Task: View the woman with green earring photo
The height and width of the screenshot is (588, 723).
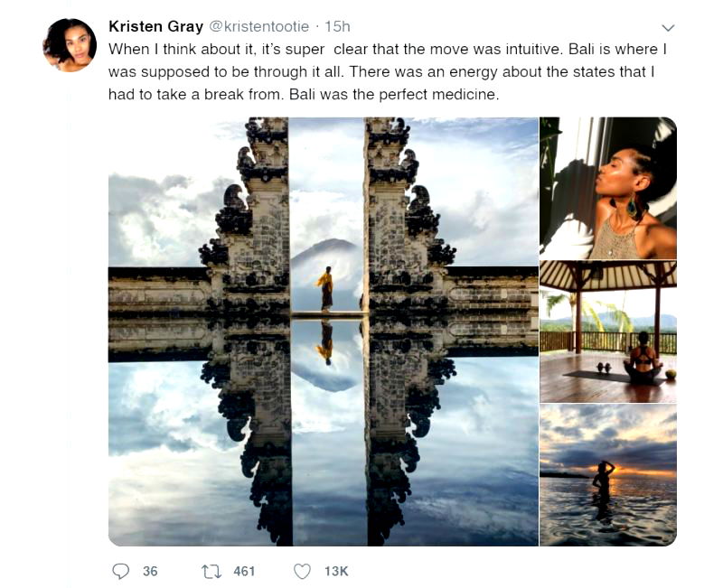Action: 607,188
